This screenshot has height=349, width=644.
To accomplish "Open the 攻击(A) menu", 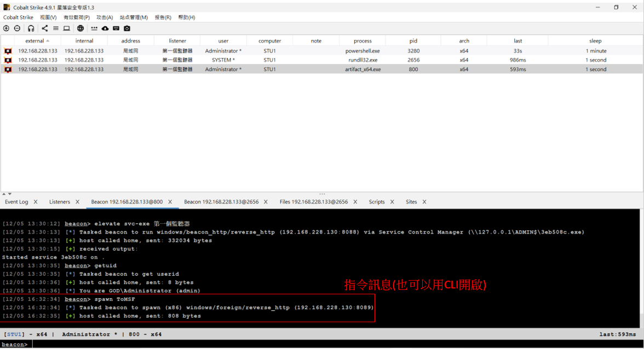I will pyautogui.click(x=104, y=17).
